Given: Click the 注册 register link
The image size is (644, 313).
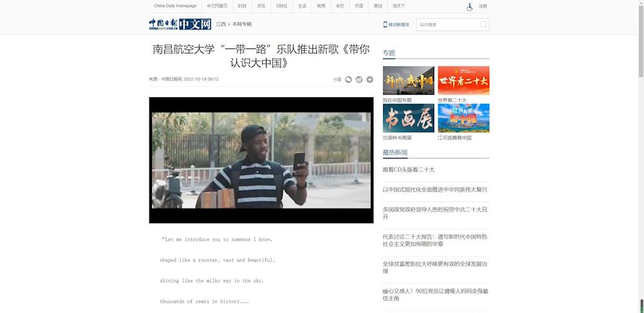Looking at the screenshot, I should point(483,6).
